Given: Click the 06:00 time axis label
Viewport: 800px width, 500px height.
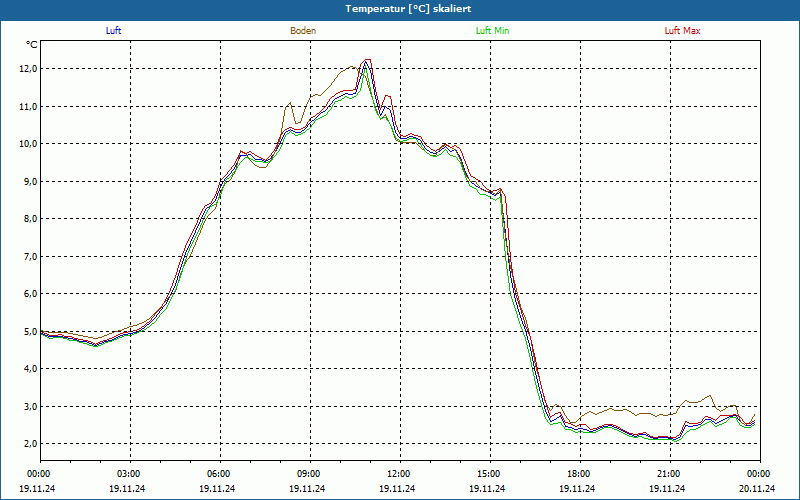Looking at the screenshot, I should 220,473.
